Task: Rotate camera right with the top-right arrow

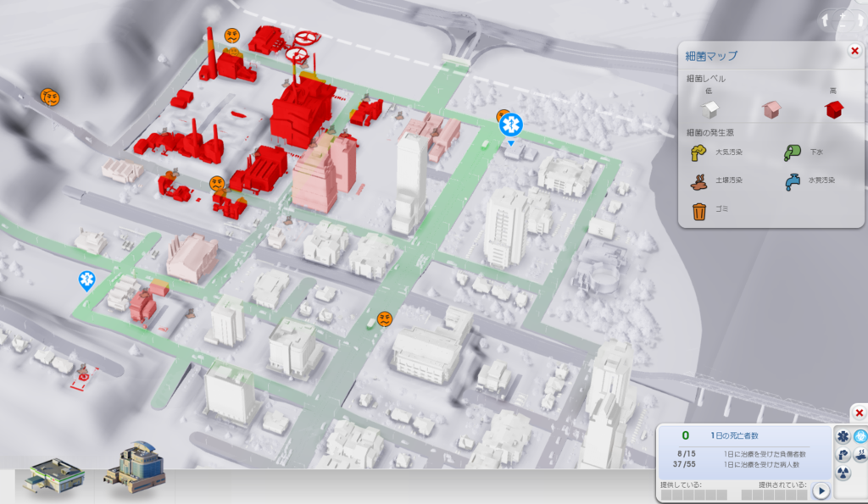Action: [x=860, y=21]
